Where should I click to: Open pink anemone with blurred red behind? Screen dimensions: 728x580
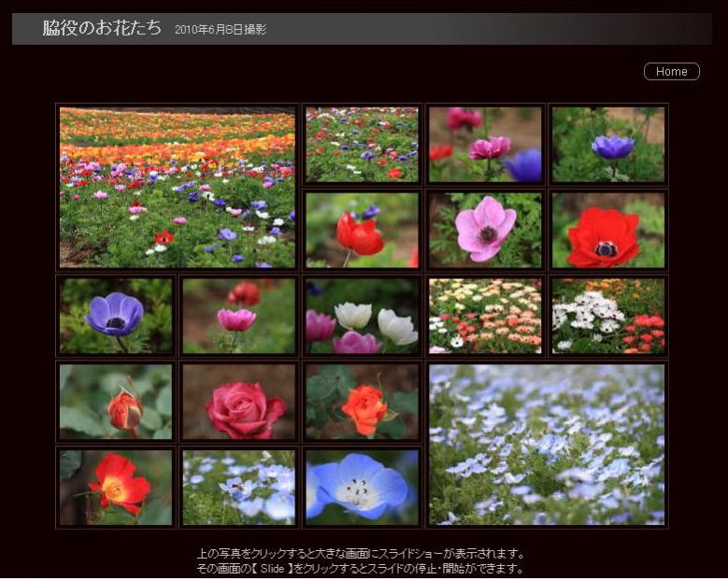point(239,316)
